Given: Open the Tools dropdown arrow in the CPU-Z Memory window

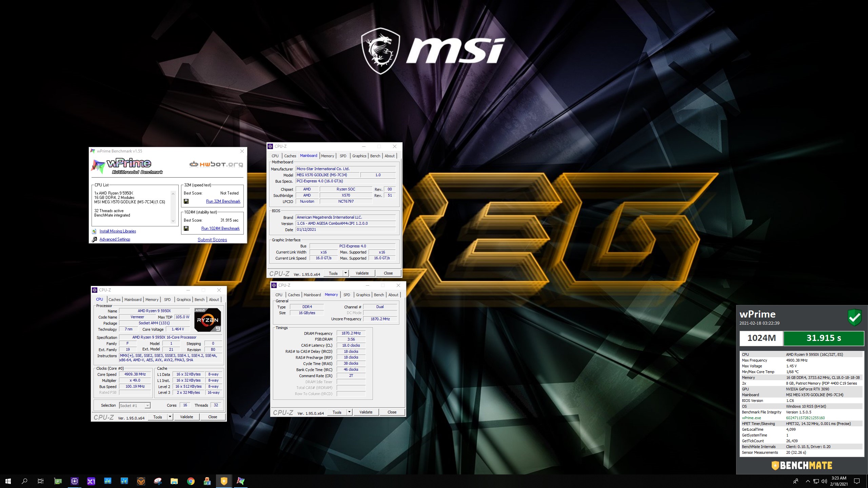Looking at the screenshot, I should point(350,412).
